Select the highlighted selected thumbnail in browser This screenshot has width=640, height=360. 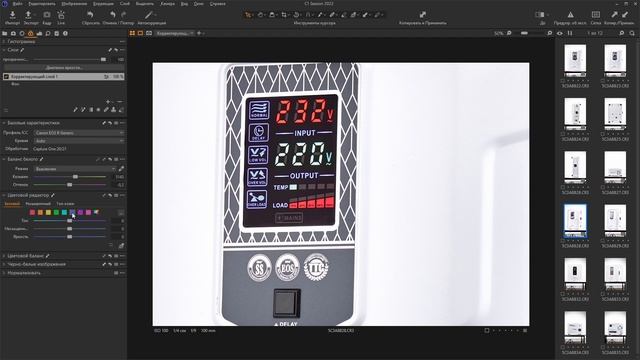575,221
